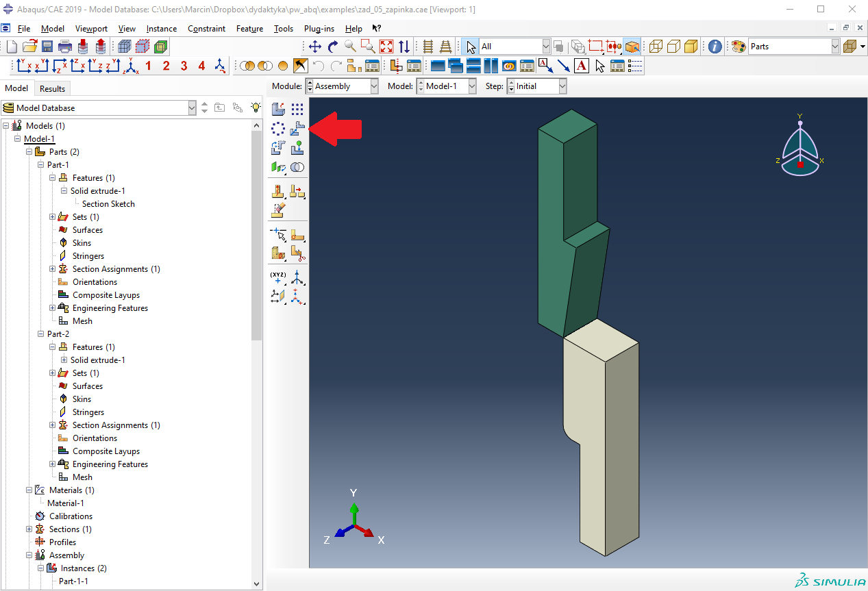
Task: Select the Create Instance tool
Action: click(x=278, y=109)
